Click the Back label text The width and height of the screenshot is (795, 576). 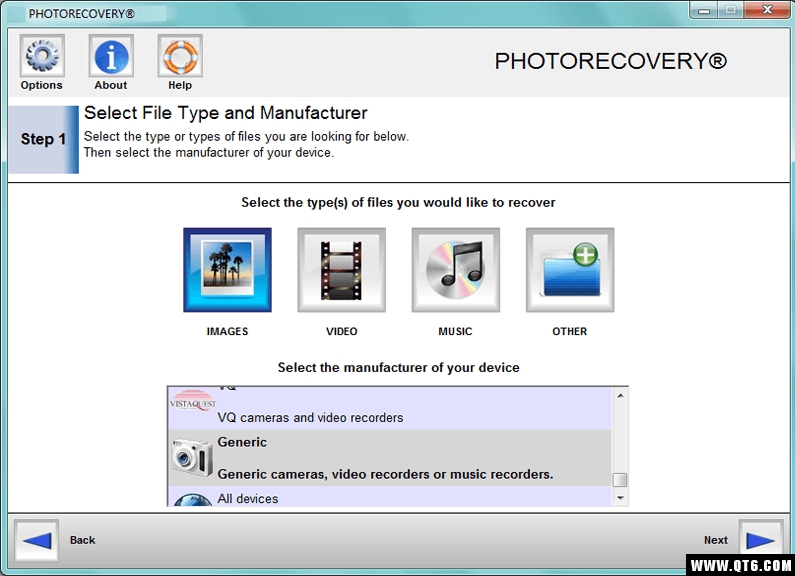click(83, 540)
